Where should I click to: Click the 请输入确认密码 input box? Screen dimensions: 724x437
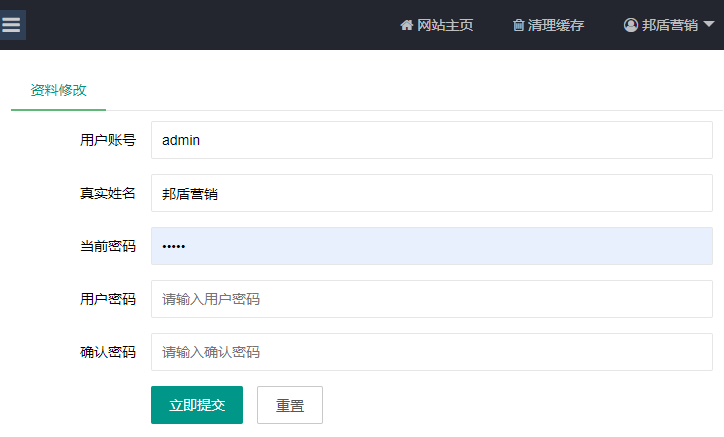tap(431, 352)
